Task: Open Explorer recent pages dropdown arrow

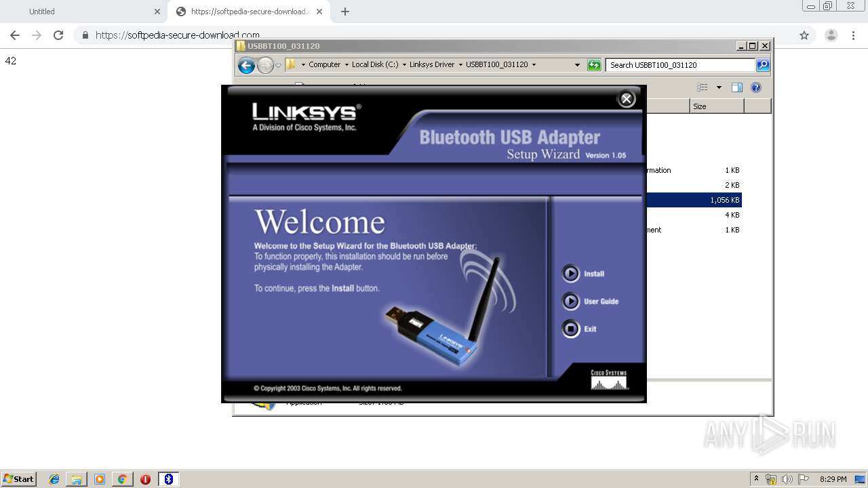Action: click(278, 66)
